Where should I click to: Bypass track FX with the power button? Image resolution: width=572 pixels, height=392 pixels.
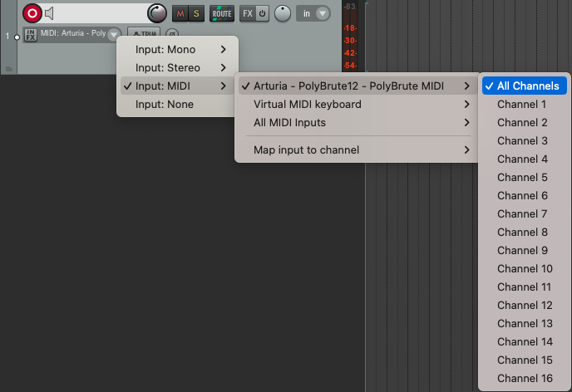click(x=262, y=14)
